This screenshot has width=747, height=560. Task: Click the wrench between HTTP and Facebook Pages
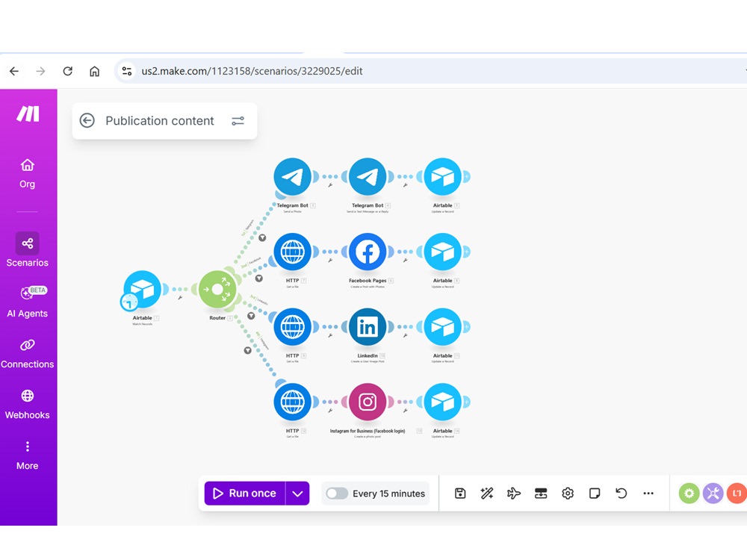(330, 261)
